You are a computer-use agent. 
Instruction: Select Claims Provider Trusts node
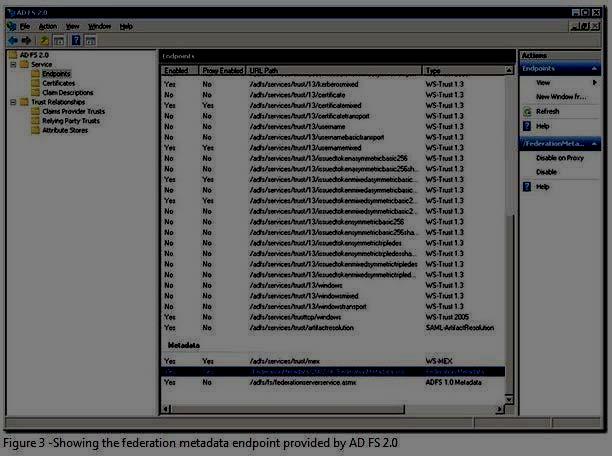(x=73, y=111)
